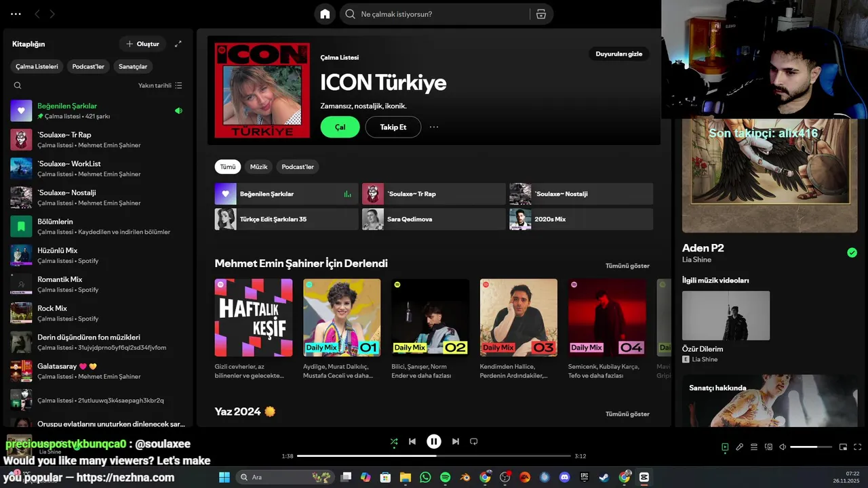Screen dimensions: 868x488
Task: Navigate forward with the right arrow
Action: point(52,14)
